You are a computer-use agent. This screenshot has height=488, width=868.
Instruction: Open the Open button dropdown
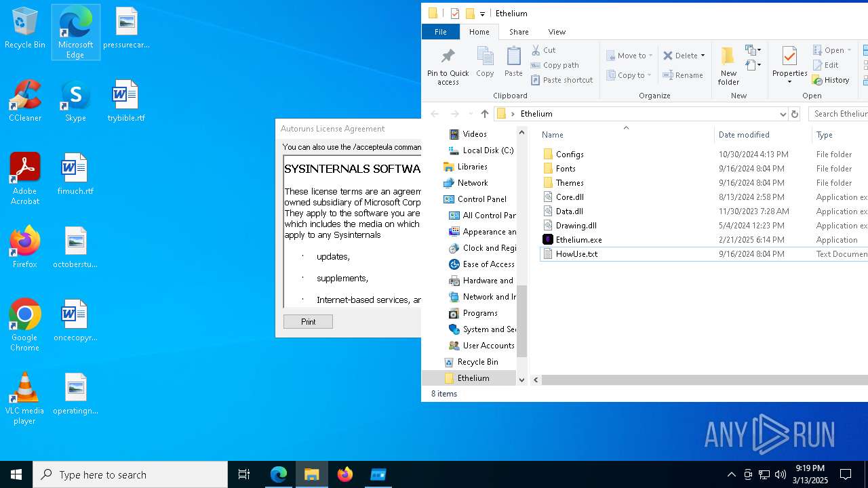point(849,50)
